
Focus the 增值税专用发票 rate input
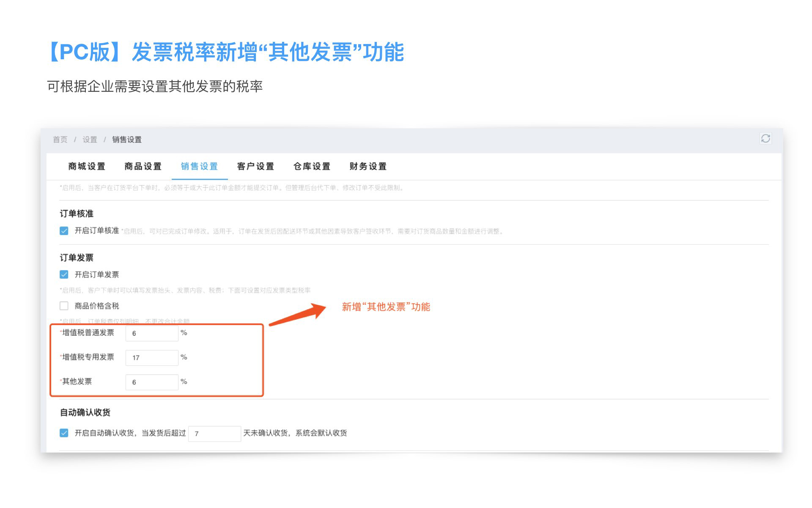152,358
